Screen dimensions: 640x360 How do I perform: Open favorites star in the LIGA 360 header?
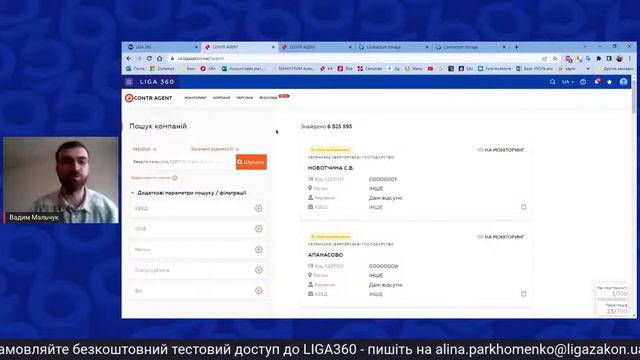coord(609,82)
